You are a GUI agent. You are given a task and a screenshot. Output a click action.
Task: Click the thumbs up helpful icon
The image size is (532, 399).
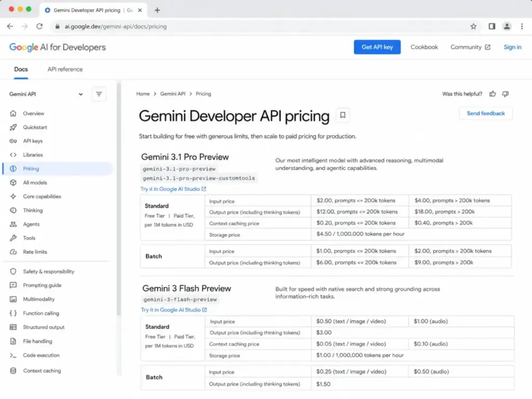coord(493,94)
